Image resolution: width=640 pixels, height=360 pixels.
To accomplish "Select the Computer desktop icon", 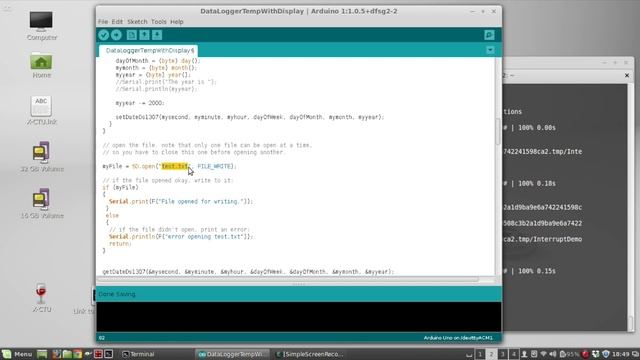I will point(42,26).
